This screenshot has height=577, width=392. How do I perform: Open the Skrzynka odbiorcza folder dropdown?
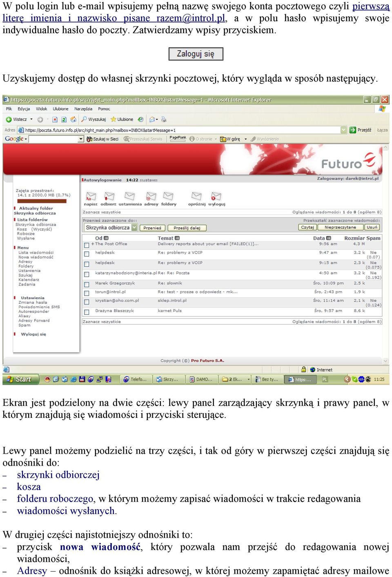pyautogui.click(x=134, y=227)
